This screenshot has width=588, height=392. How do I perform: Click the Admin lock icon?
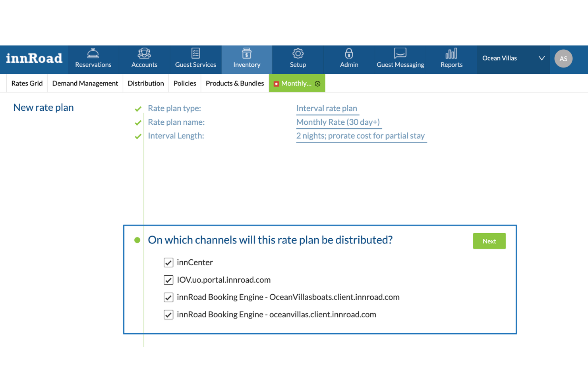pos(349,53)
